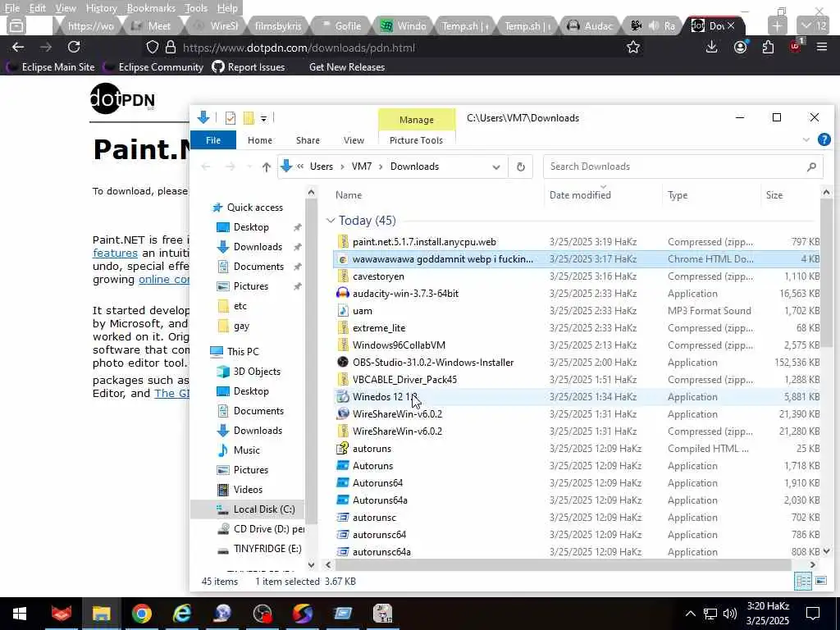The height and width of the screenshot is (630, 840).
Task: Open the notification center icon
Action: 813,614
